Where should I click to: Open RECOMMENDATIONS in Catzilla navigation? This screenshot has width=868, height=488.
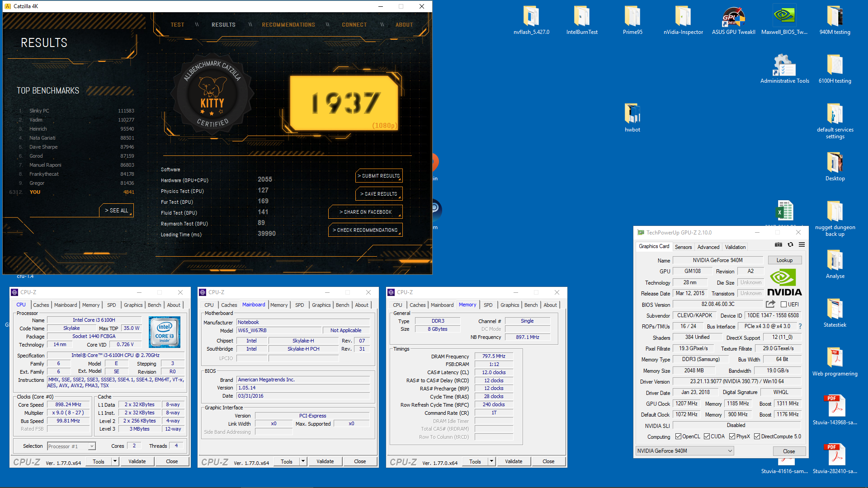pyautogui.click(x=288, y=25)
